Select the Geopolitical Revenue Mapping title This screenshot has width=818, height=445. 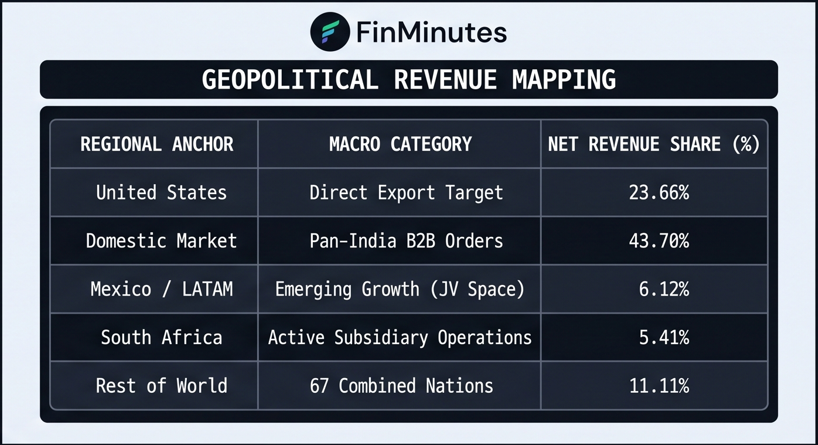tap(408, 80)
